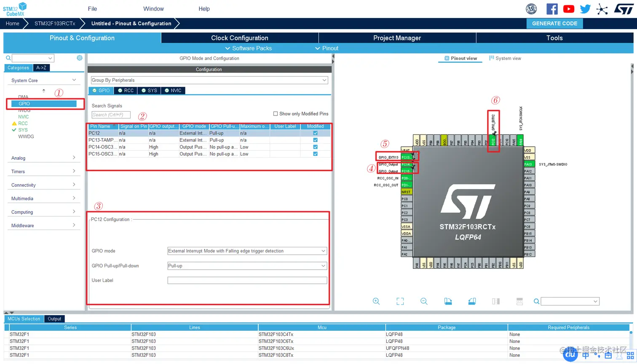Click the User Label input field
This screenshot has height=364, width=637.
247,281
